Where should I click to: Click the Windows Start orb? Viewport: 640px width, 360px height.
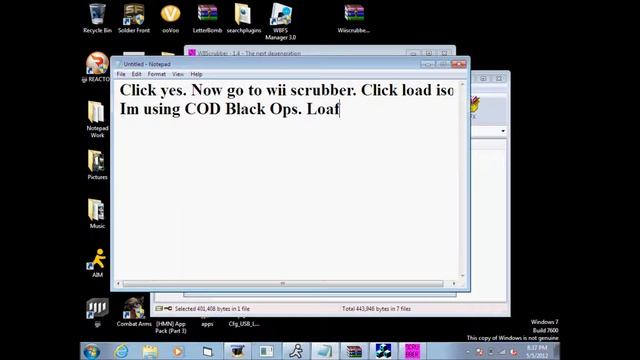pos(91,351)
